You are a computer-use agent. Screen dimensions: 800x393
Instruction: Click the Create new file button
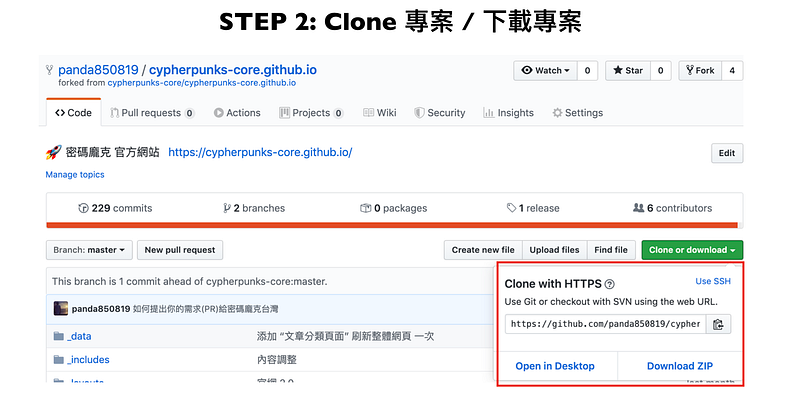(x=483, y=250)
